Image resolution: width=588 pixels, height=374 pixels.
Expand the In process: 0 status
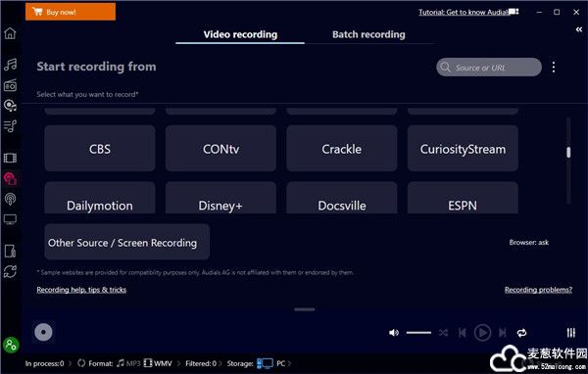[x=45, y=363]
